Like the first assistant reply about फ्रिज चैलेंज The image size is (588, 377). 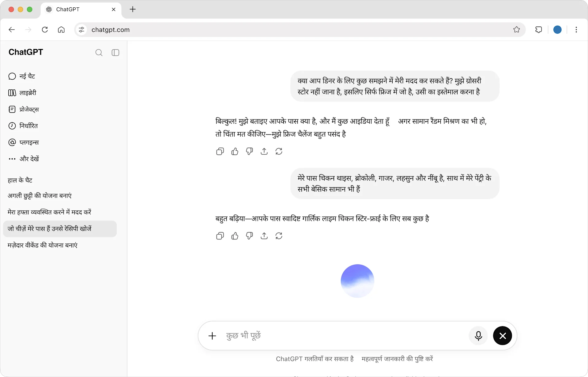coord(235,151)
